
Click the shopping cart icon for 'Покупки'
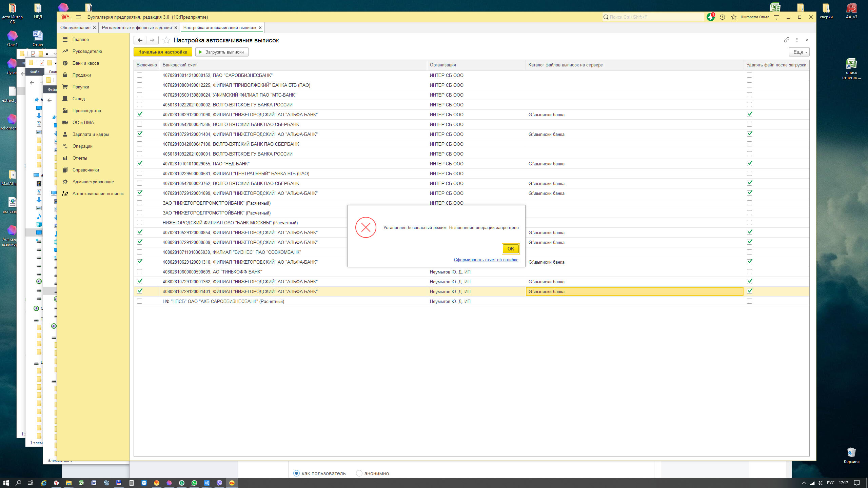click(x=65, y=87)
